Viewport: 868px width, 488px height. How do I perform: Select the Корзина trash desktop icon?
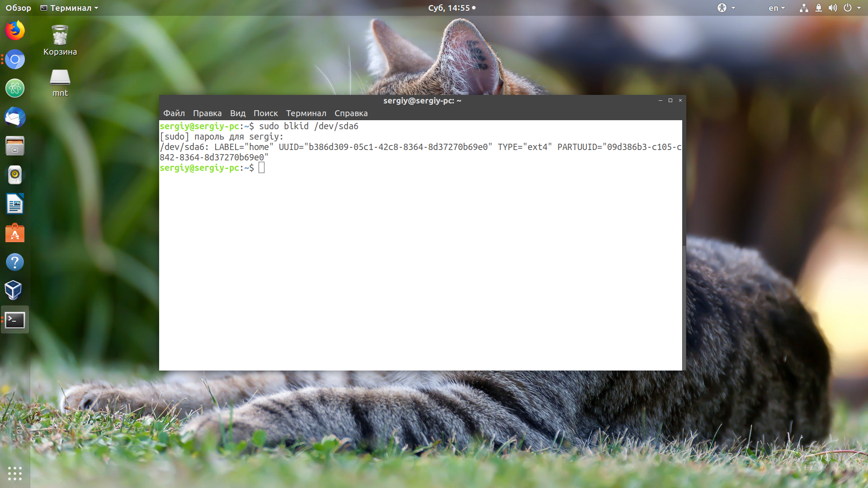tap(60, 41)
